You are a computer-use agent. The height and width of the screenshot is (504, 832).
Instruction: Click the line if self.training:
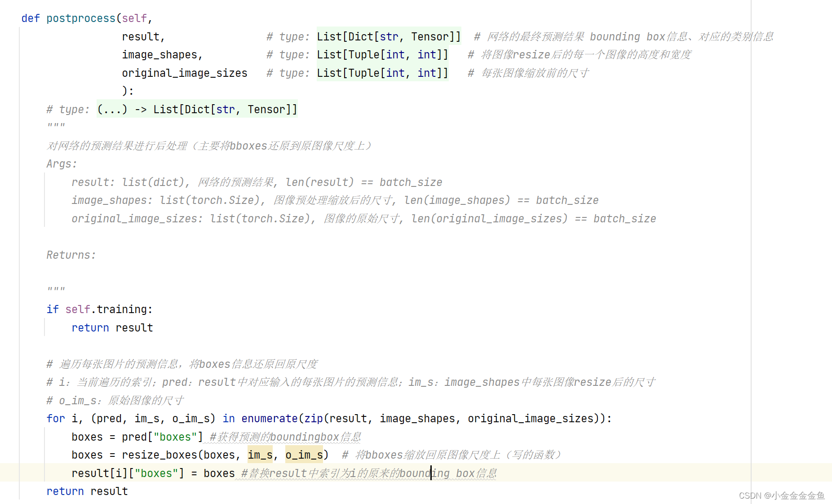[100, 309]
